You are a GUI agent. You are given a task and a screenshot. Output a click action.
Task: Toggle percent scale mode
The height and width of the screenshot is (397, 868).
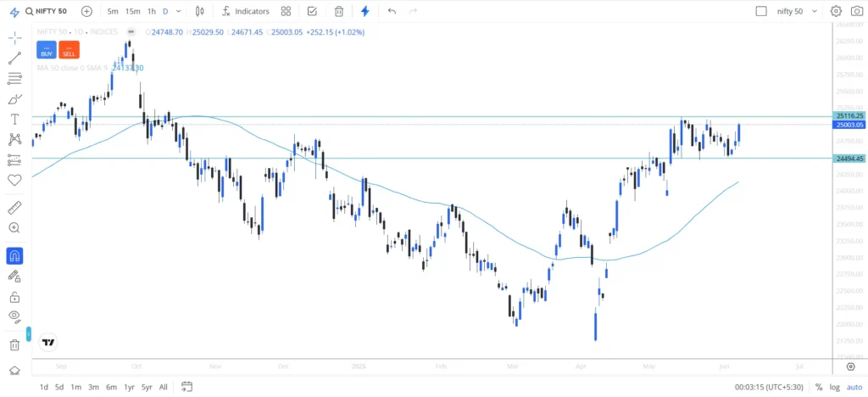819,387
